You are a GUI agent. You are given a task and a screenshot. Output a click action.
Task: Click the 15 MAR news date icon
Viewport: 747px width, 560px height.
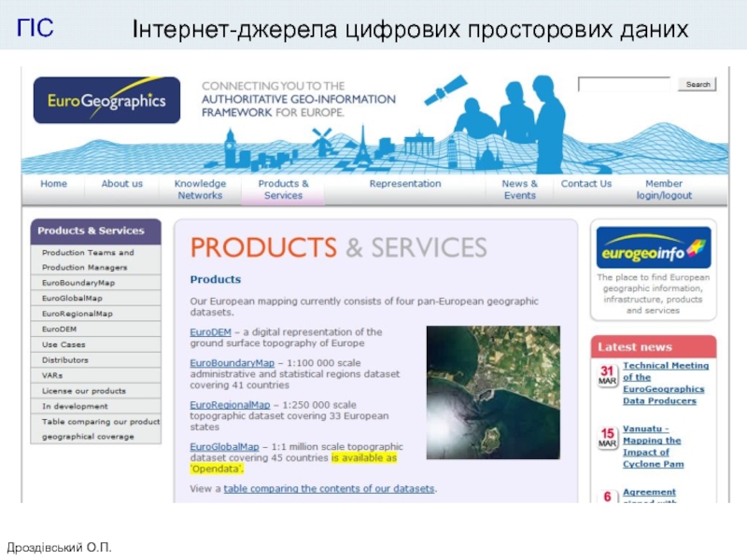pos(607,438)
